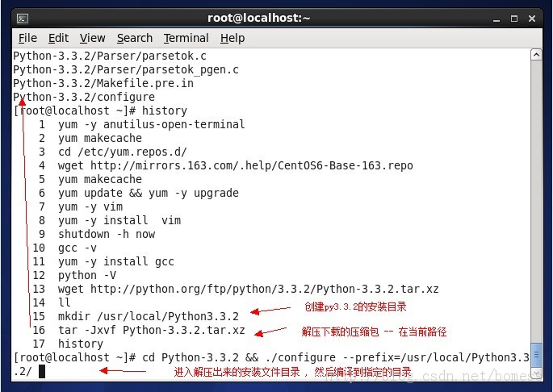Screen dimensions: 553x392
Task: Click history entry 'cd /etc/yum.repos.d/'
Action: coord(123,152)
